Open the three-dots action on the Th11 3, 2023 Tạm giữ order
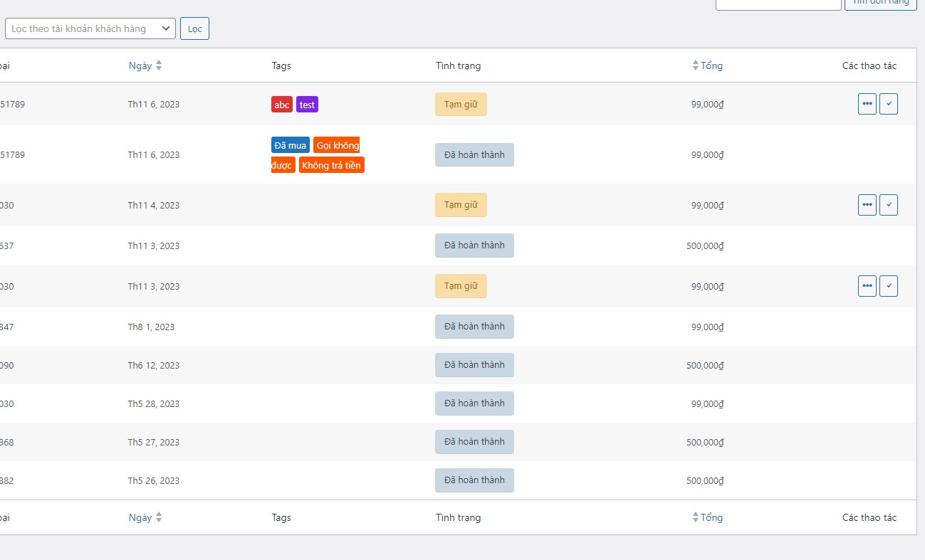925x560 pixels. (x=867, y=286)
